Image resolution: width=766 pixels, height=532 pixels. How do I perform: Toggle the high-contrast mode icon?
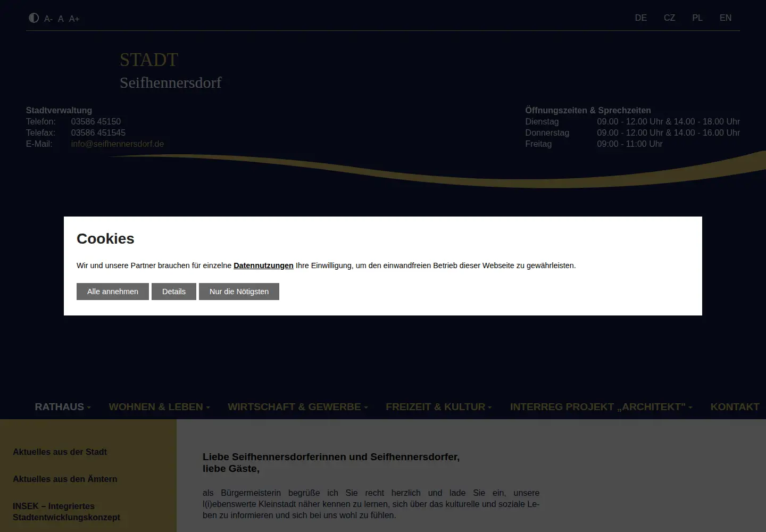click(x=34, y=18)
